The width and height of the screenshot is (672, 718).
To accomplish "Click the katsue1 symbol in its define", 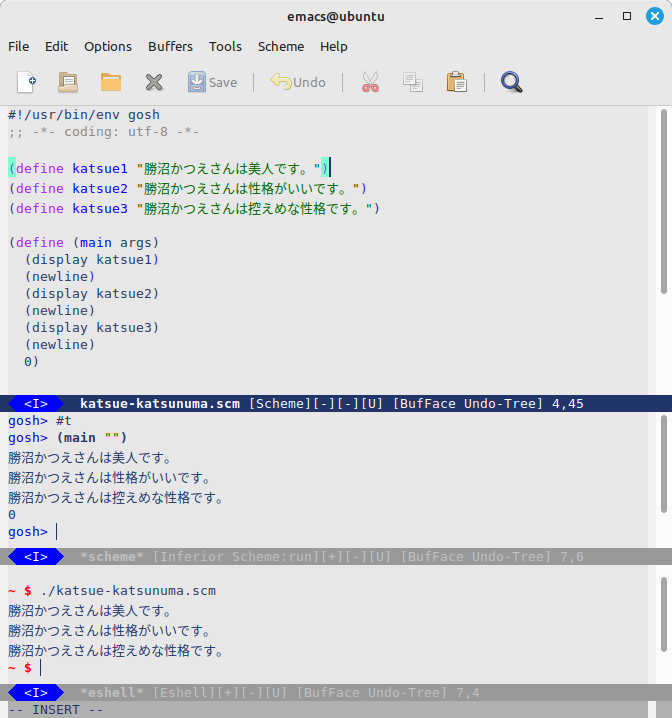I will (100, 169).
